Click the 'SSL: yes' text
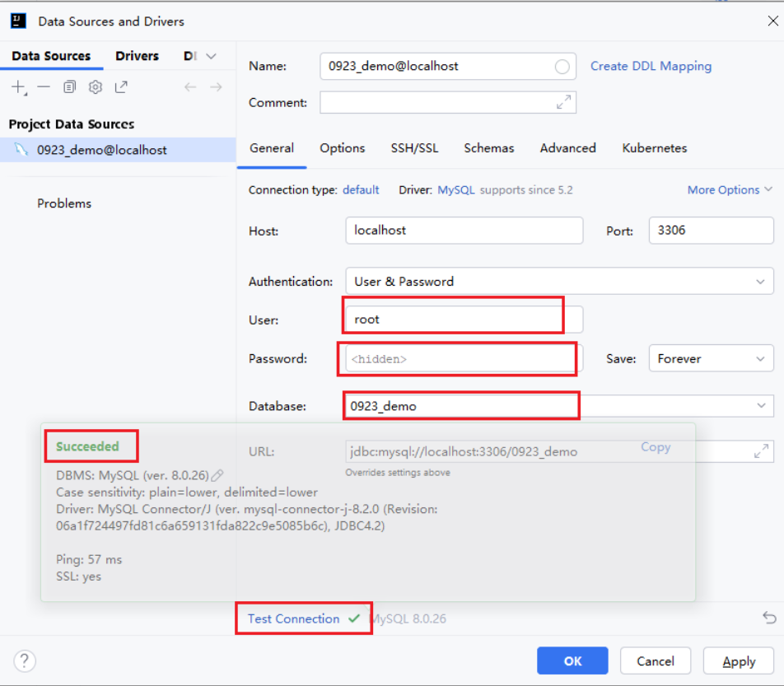Screen dimensions: 784x686 (x=78, y=576)
